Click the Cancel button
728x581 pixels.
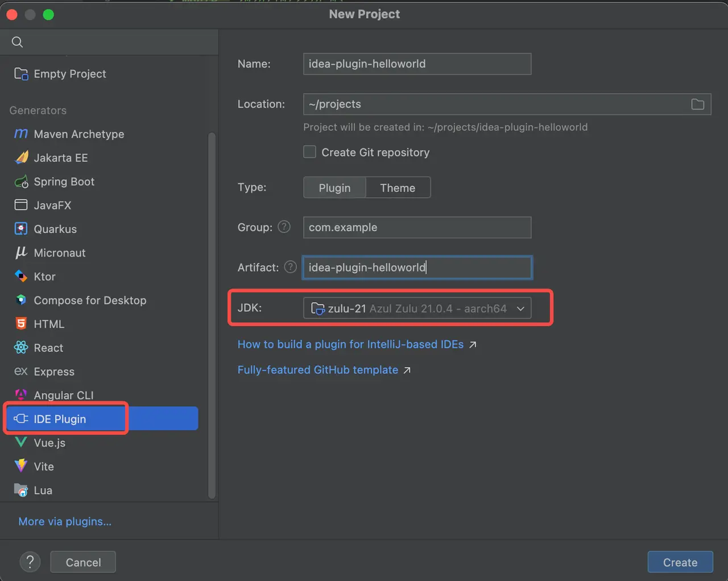click(x=83, y=562)
